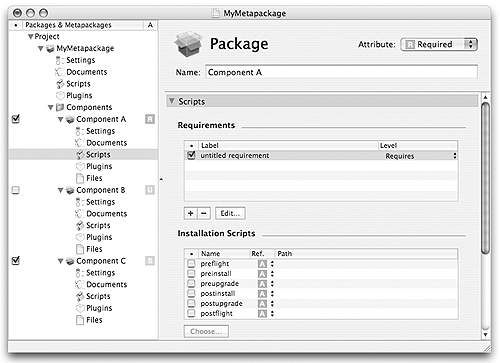Click the Edit... requirements button

230,213
